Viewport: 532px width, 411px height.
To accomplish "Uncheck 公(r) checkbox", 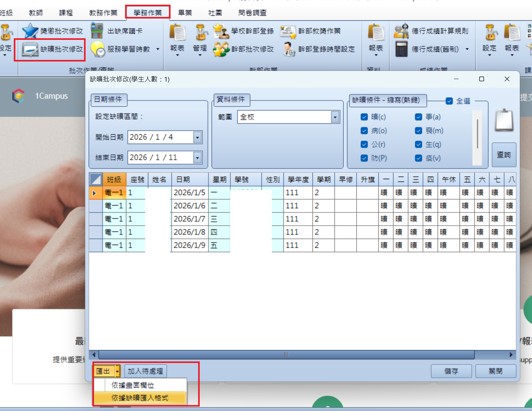I will point(364,144).
